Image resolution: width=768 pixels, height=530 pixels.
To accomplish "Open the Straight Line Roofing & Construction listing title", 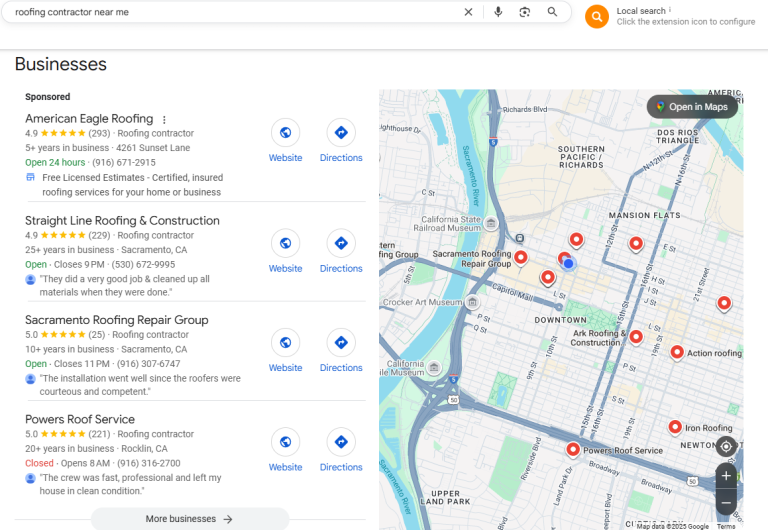I will [122, 220].
